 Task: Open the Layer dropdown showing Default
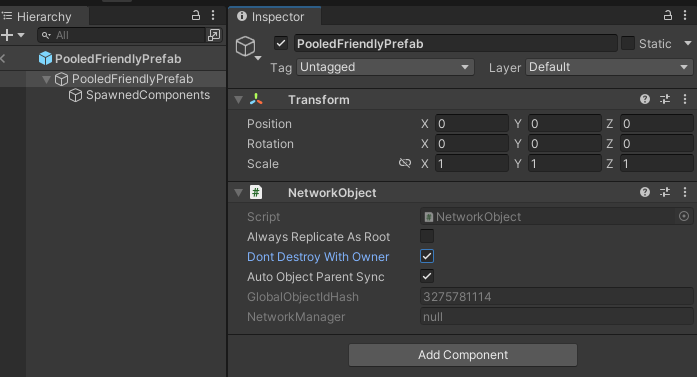point(609,67)
